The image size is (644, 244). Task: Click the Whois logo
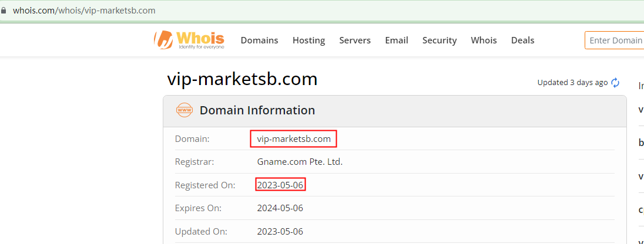(x=189, y=40)
